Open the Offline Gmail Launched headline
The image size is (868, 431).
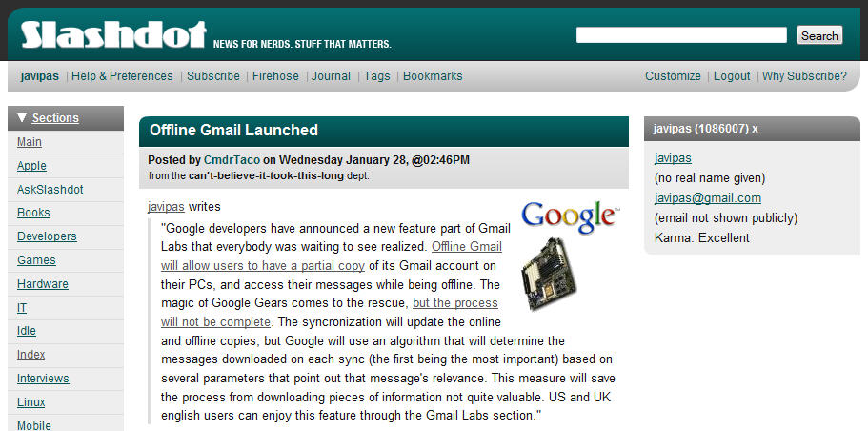[x=233, y=131]
